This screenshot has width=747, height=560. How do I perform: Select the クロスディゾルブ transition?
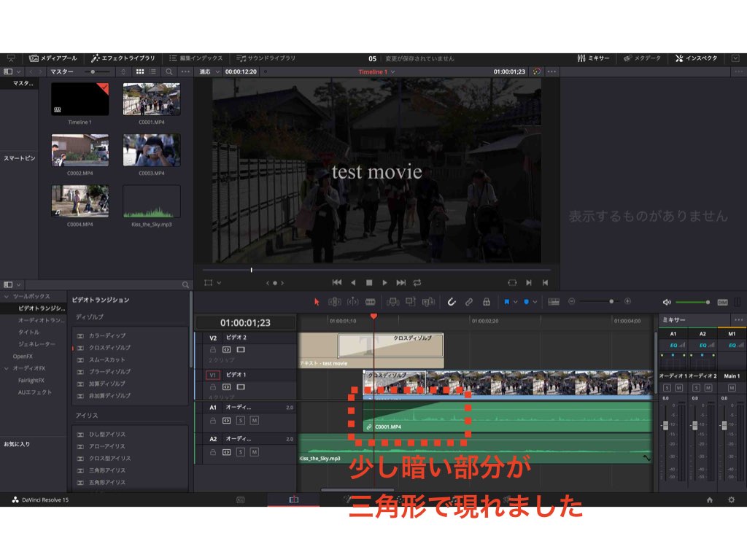[x=109, y=348]
